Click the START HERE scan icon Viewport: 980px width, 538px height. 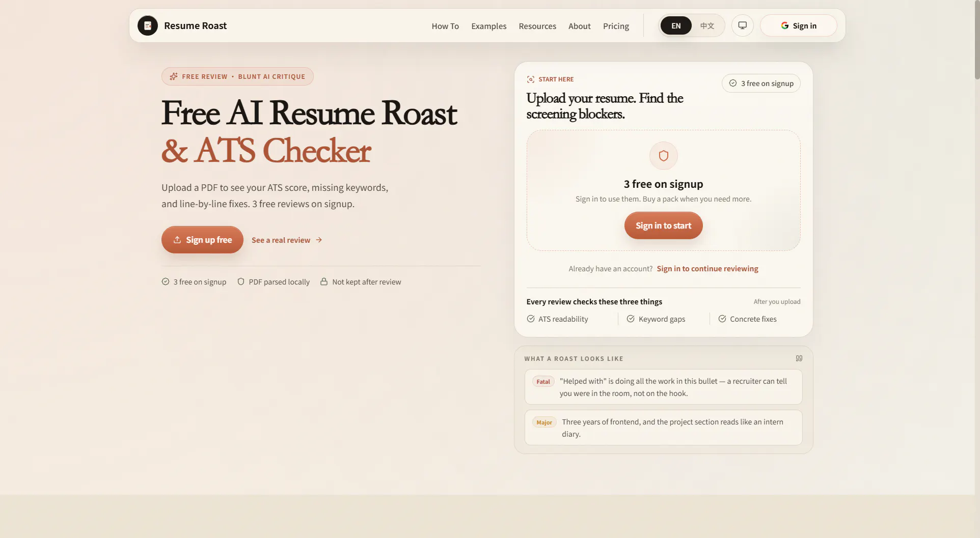point(531,79)
